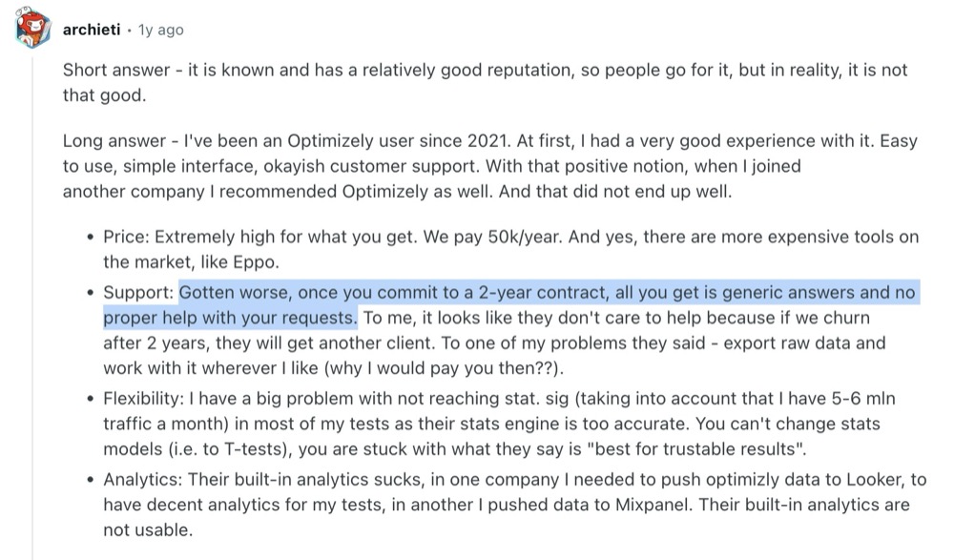Viewport: 954px width, 560px height.
Task: Click the "1y ago" comment timestamp
Action: click(160, 30)
